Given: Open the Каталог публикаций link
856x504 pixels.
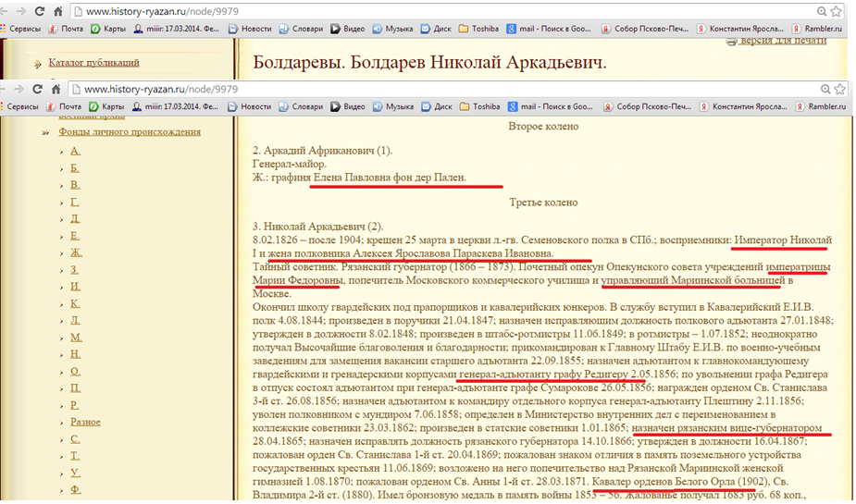Looking at the screenshot, I should (93, 63).
